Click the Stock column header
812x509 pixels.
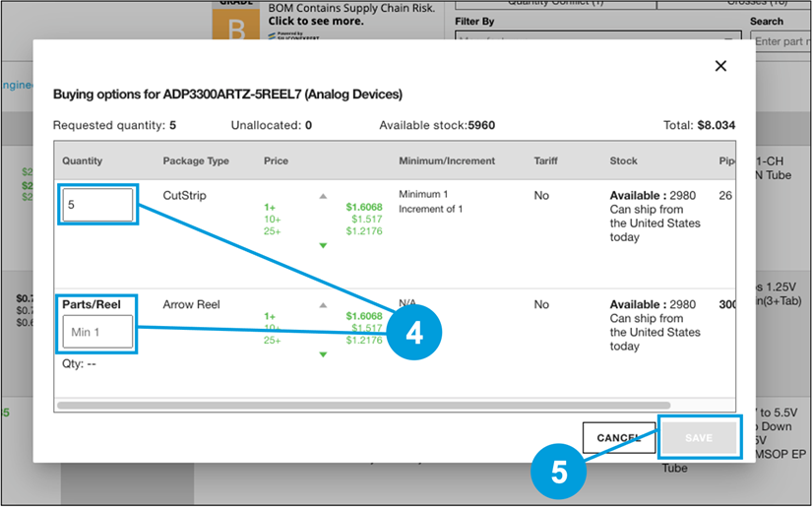click(x=623, y=160)
